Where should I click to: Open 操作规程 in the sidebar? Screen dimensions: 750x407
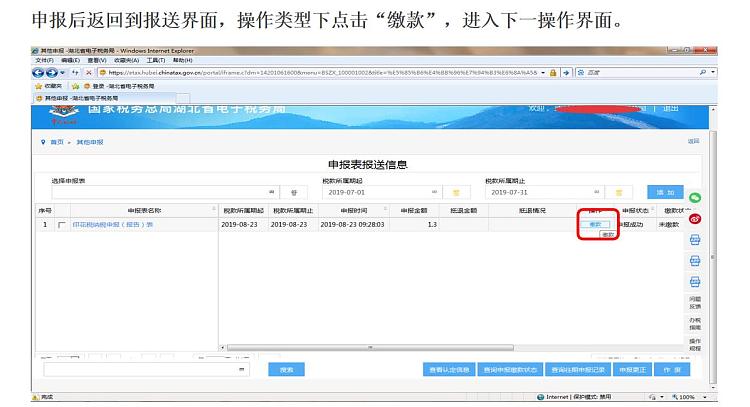695,345
